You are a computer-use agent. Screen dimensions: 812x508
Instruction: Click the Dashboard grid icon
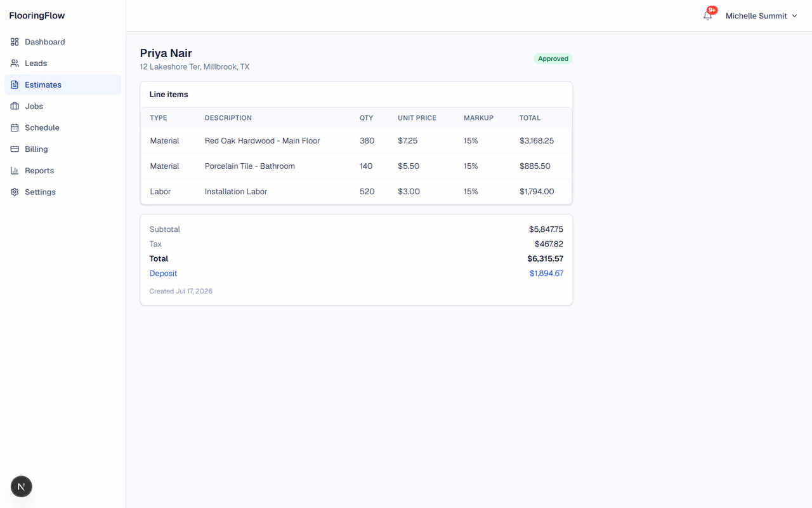tap(15, 42)
